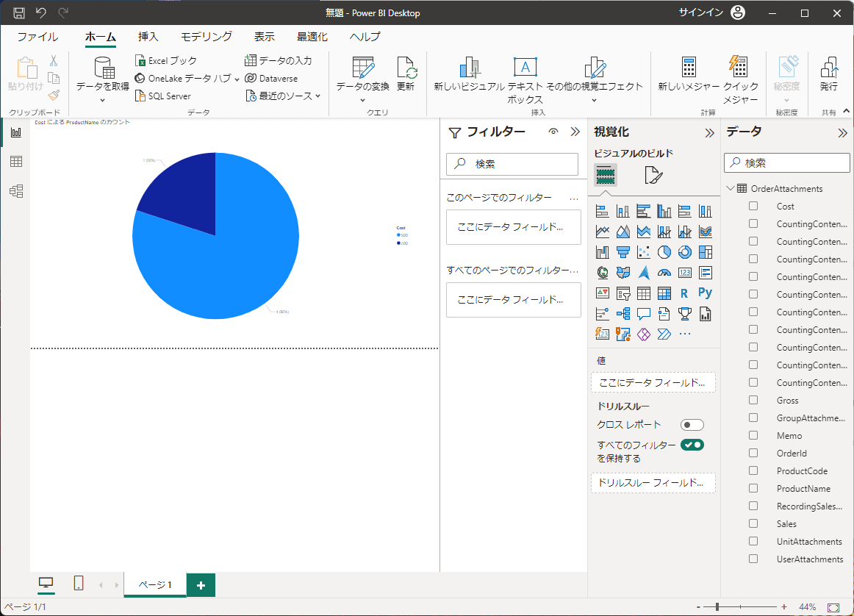Open the モデリング ribbon tab

click(x=207, y=37)
